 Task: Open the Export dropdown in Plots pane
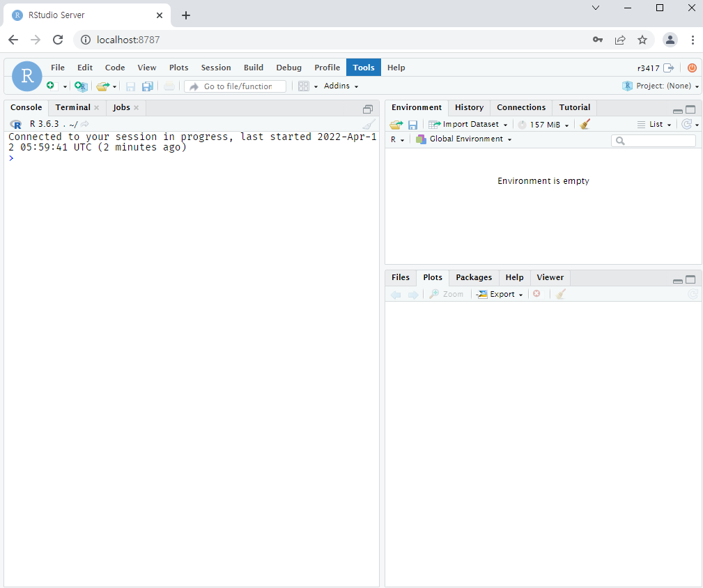pyautogui.click(x=500, y=294)
